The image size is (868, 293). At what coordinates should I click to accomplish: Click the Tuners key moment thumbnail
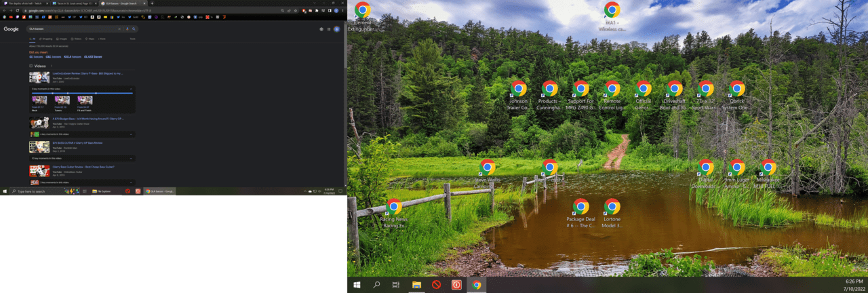click(x=62, y=100)
